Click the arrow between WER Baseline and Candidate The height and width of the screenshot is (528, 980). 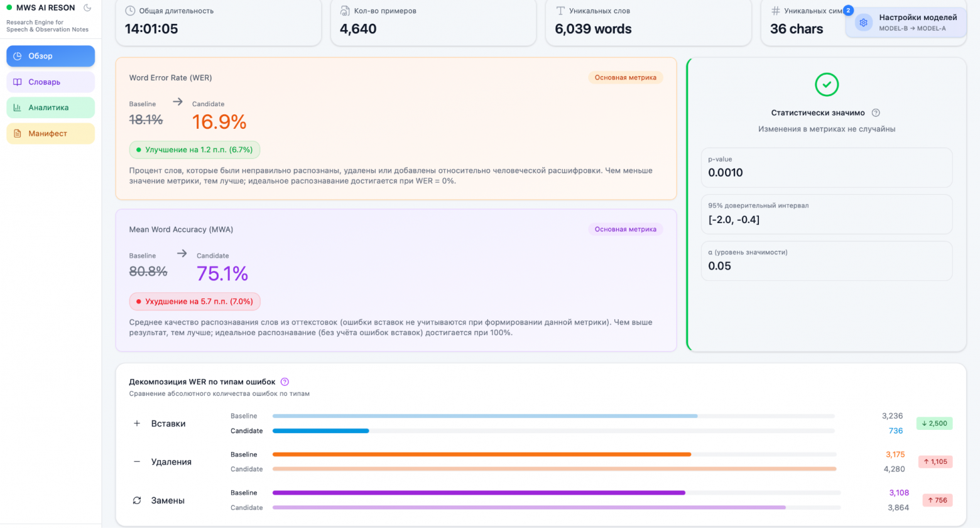(x=178, y=101)
